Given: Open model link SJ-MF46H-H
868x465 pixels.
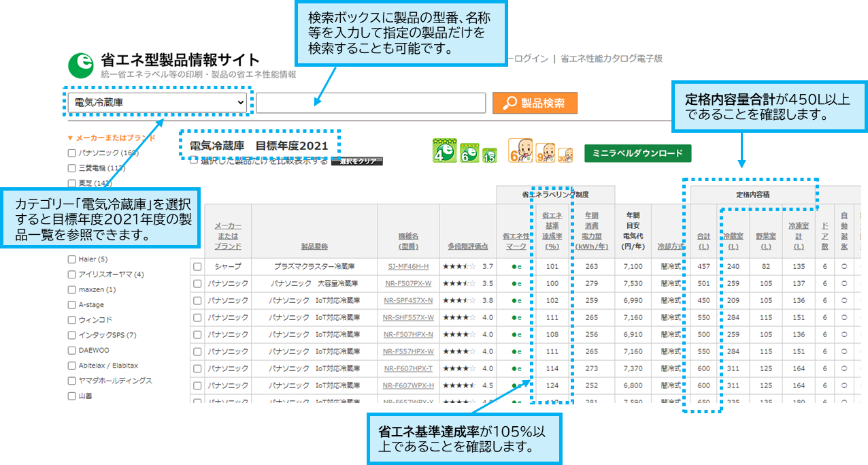Looking at the screenshot, I should (408, 267).
